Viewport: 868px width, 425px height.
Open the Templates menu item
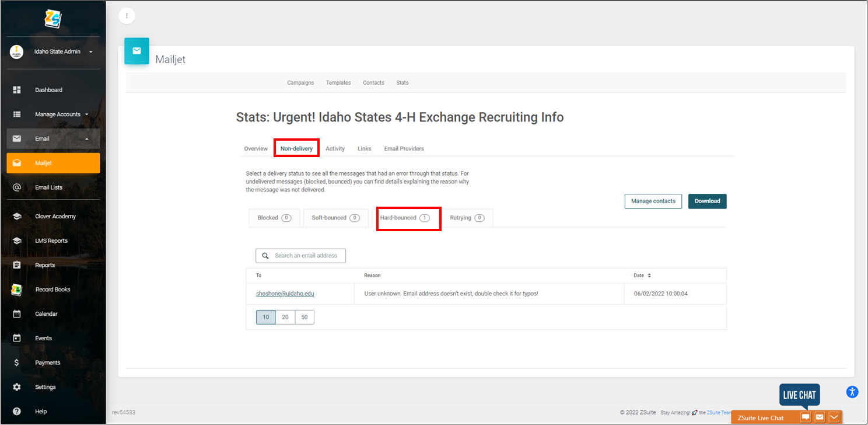coord(338,83)
